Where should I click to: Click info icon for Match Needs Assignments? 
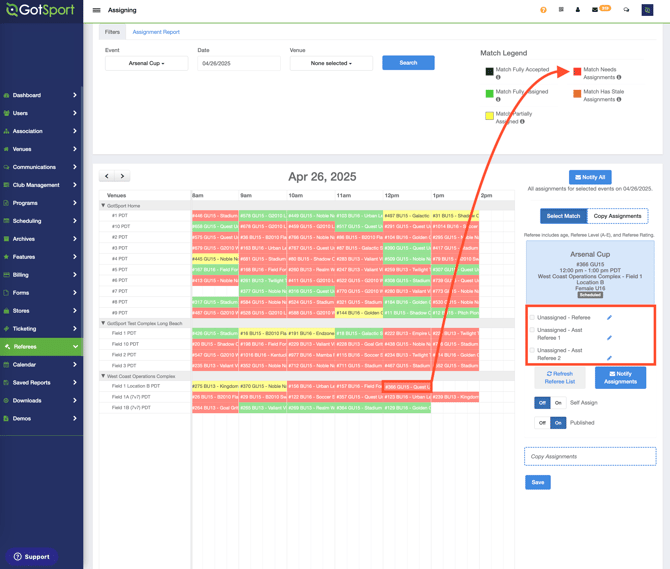(619, 77)
